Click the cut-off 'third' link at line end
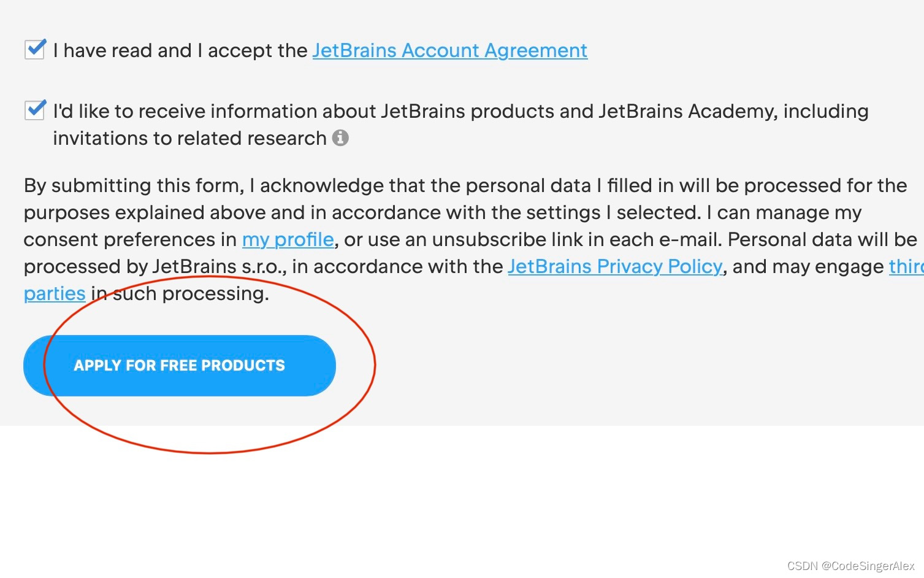Image resolution: width=924 pixels, height=578 pixels. coord(906,266)
